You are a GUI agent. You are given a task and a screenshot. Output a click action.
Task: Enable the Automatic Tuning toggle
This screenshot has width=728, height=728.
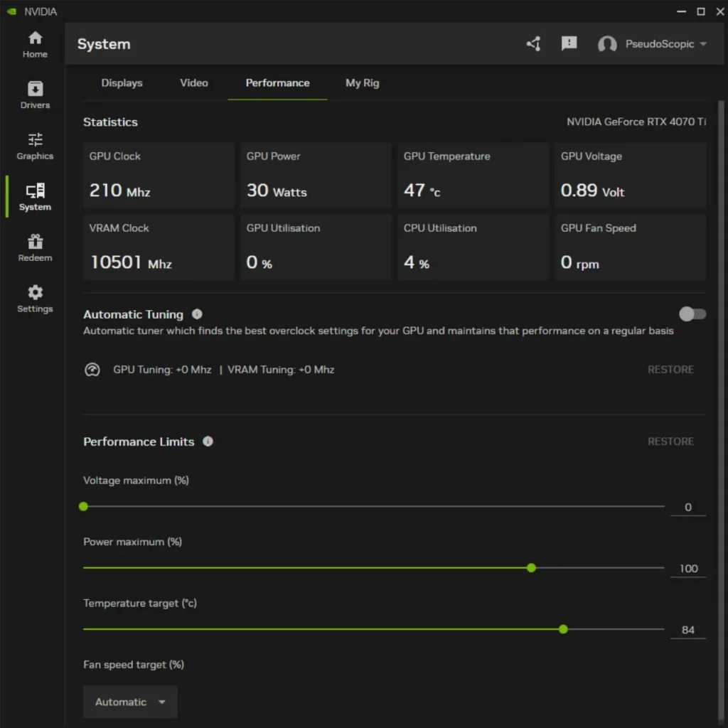[692, 314]
